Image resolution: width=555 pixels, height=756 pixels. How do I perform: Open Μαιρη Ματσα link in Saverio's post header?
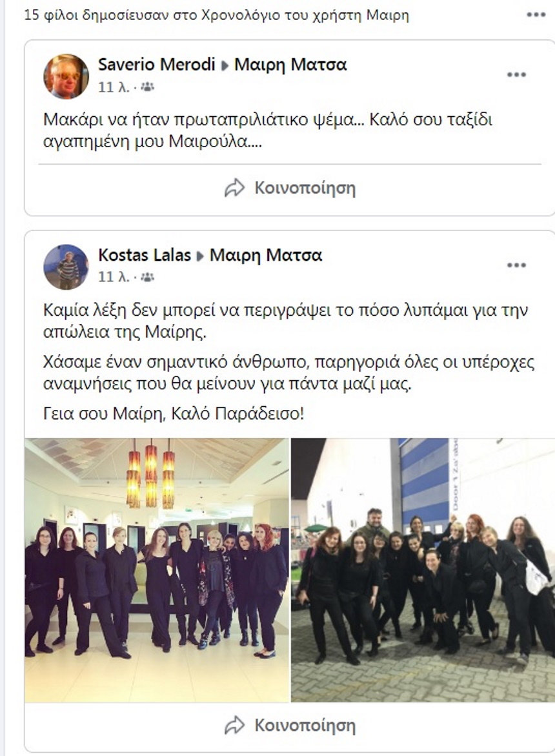(x=290, y=64)
